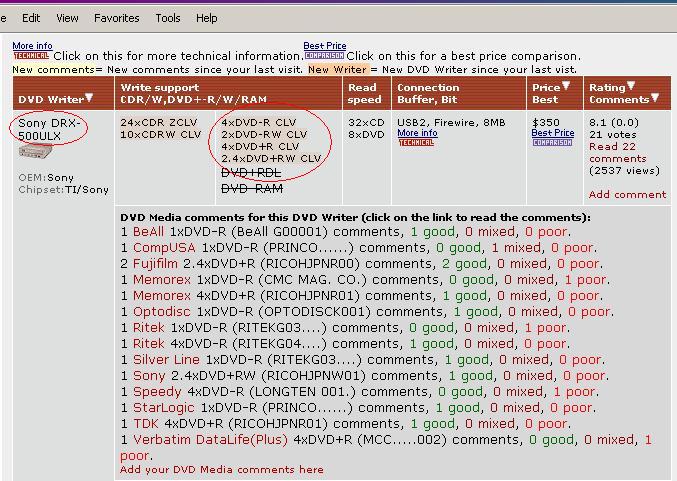Open the Help menu
The width and height of the screenshot is (677, 481).
207,18
